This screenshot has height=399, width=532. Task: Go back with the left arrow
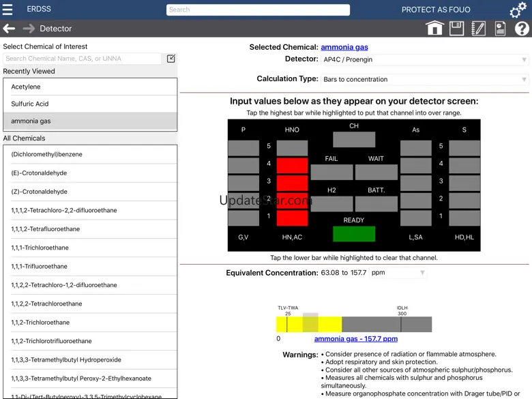(x=9, y=29)
